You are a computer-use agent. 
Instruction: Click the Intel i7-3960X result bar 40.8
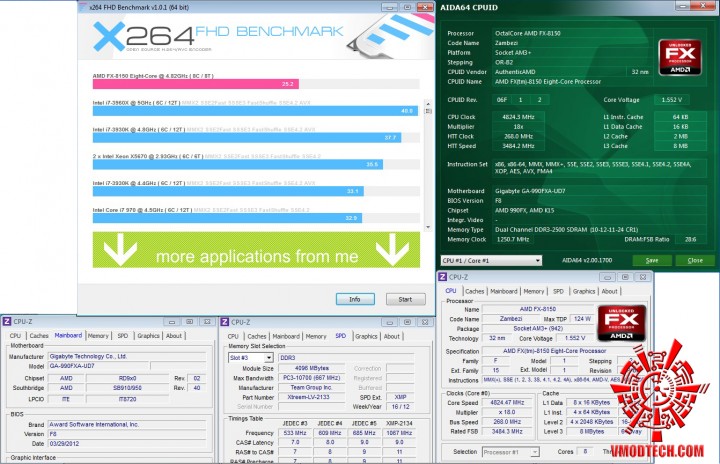pyautogui.click(x=255, y=111)
